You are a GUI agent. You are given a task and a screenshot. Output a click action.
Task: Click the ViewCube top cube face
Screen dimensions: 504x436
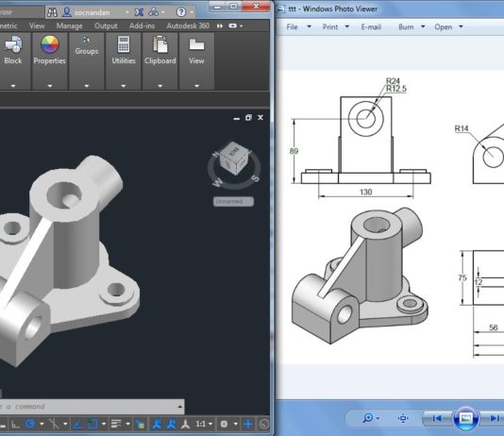(235, 150)
